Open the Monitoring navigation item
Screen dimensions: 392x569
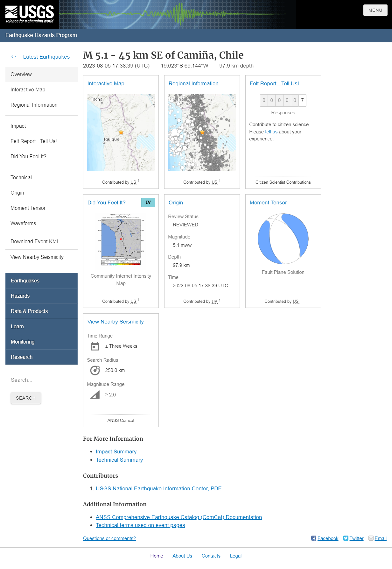41,342
